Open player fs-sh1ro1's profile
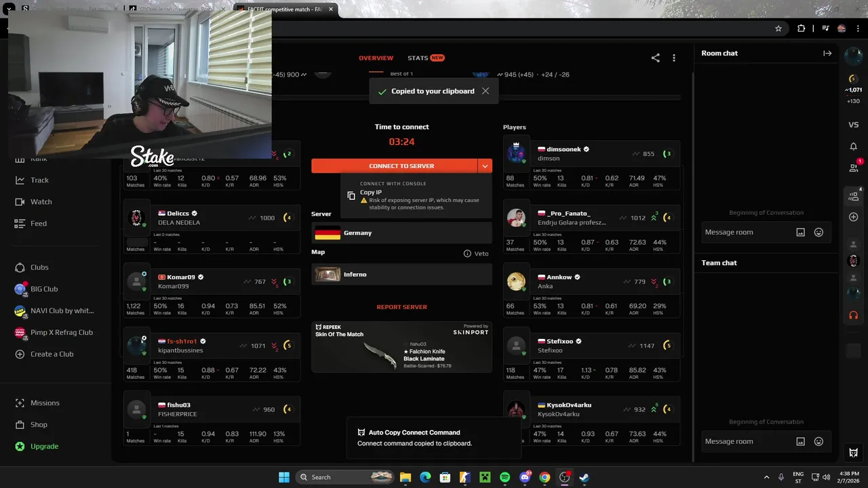This screenshot has width=868, height=488. point(182,341)
